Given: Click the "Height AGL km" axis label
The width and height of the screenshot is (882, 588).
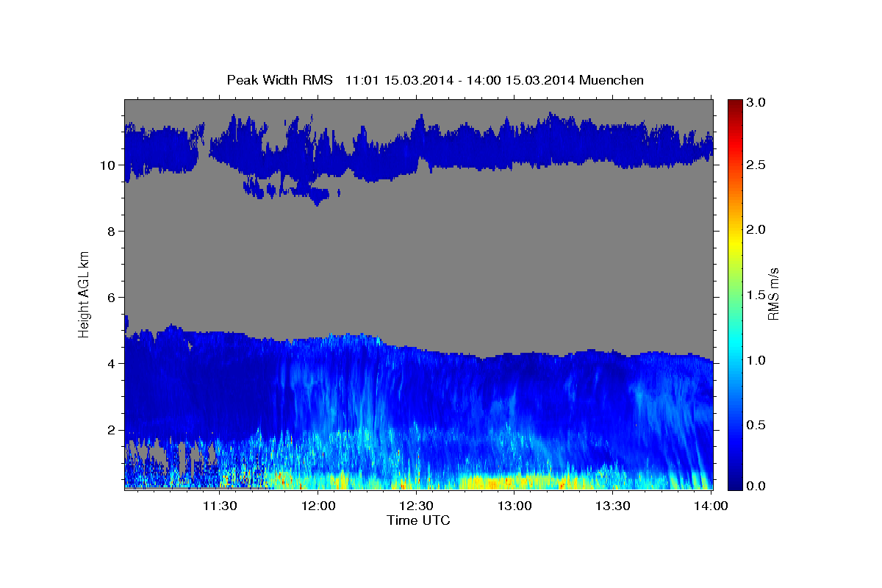Looking at the screenshot, I should tap(84, 295).
